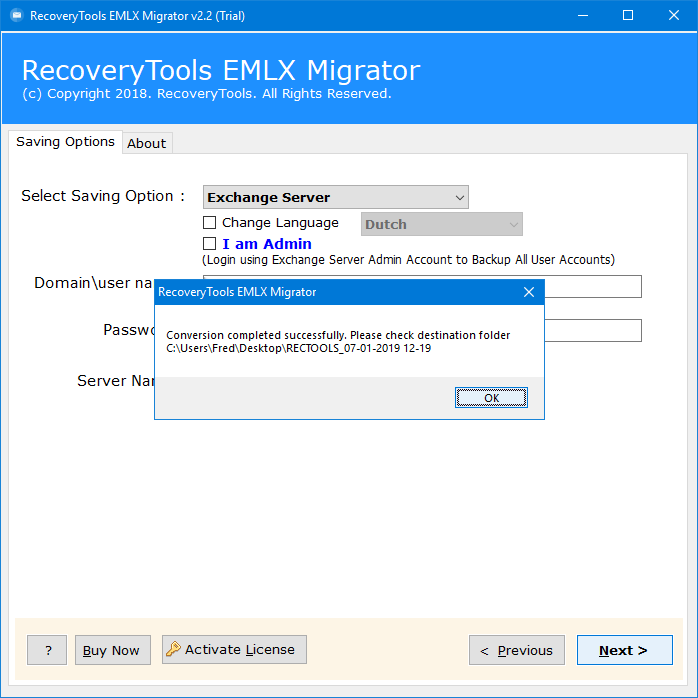The width and height of the screenshot is (698, 698).
Task: Click the destination path text in dialog
Action: 298,348
